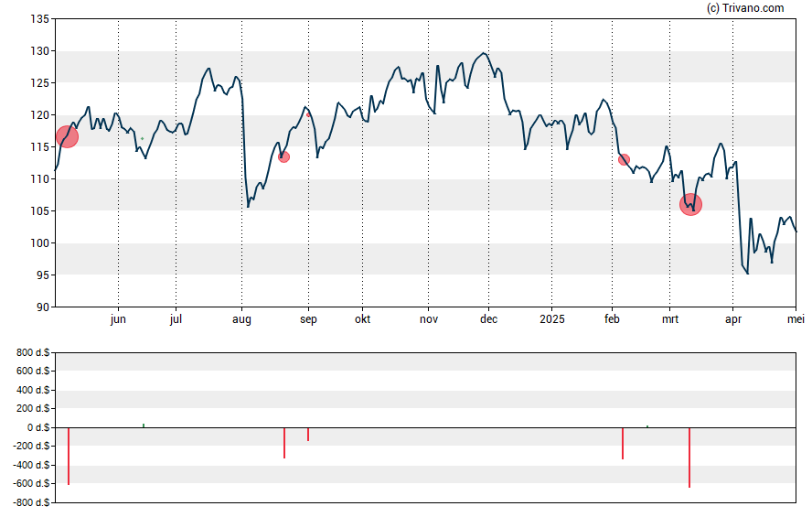Click the "okt" axis label

click(x=362, y=318)
